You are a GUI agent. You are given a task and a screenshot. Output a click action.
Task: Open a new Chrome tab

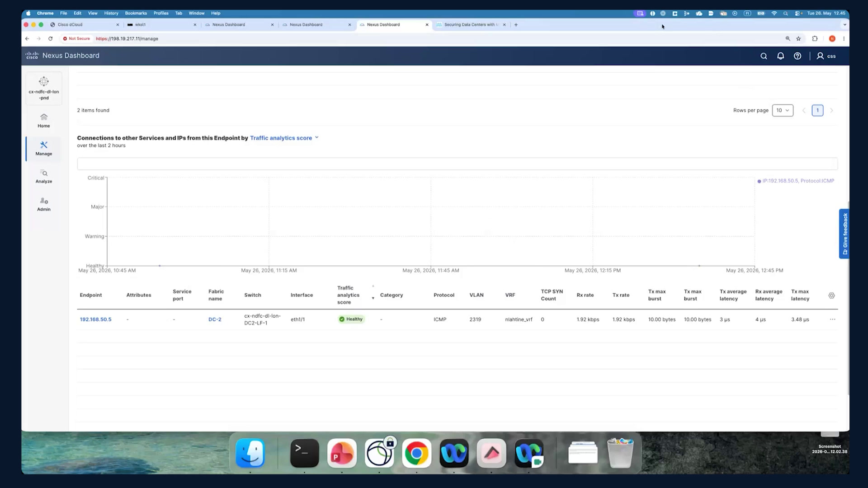click(516, 25)
